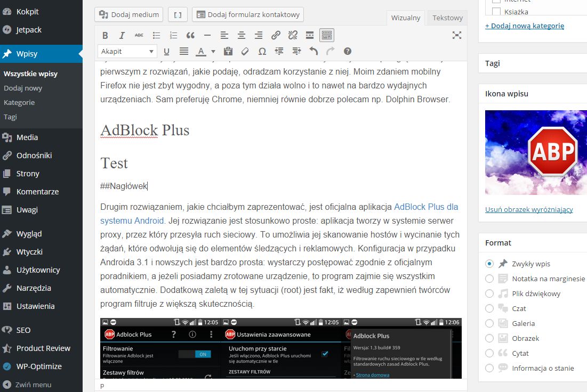
Task: Click p element path in status bar
Action: 102,385
